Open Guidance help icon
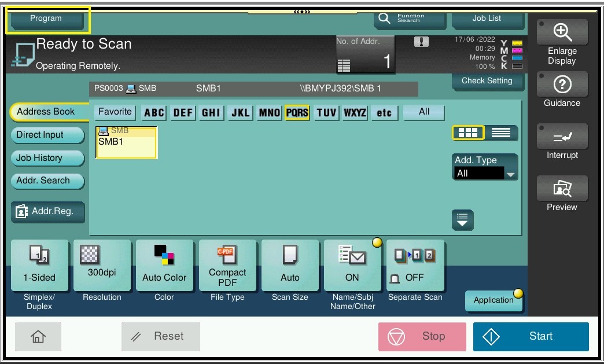Screen dimensions: 604x364 point(562,85)
